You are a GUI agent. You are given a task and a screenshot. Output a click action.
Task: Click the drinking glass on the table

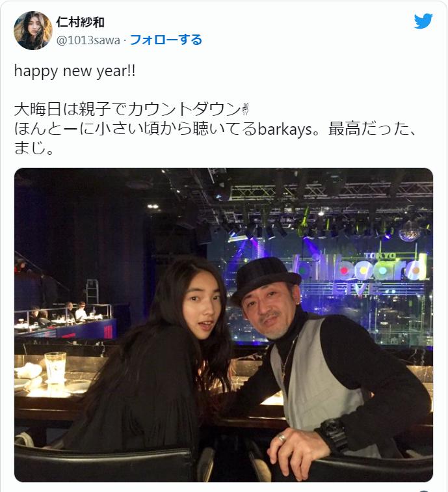[x=55, y=368]
